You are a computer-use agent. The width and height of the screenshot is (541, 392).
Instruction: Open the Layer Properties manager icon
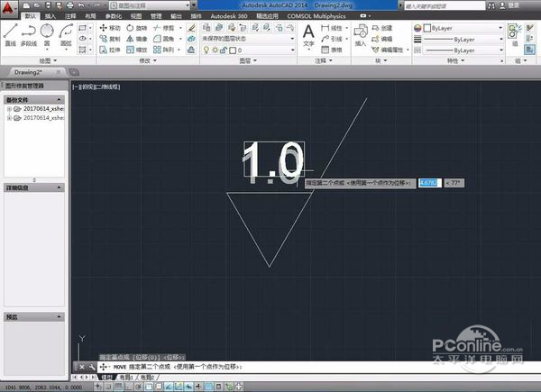coord(206,28)
